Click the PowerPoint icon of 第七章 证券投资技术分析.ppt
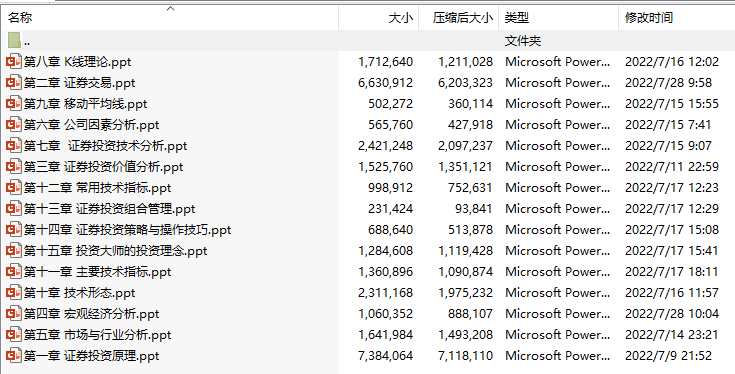 [14, 146]
